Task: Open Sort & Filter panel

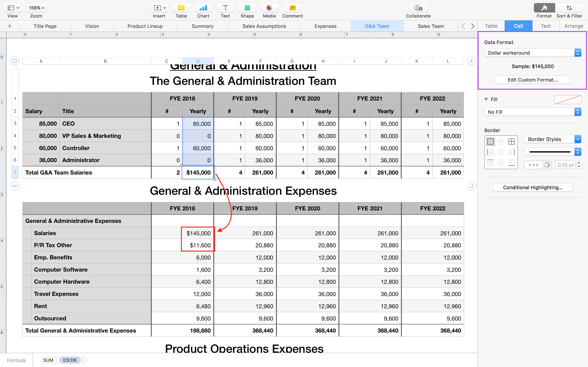Action: (569, 8)
